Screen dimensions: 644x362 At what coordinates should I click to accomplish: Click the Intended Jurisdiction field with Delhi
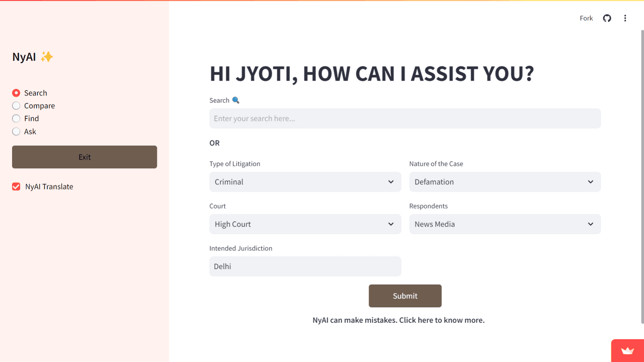click(305, 266)
